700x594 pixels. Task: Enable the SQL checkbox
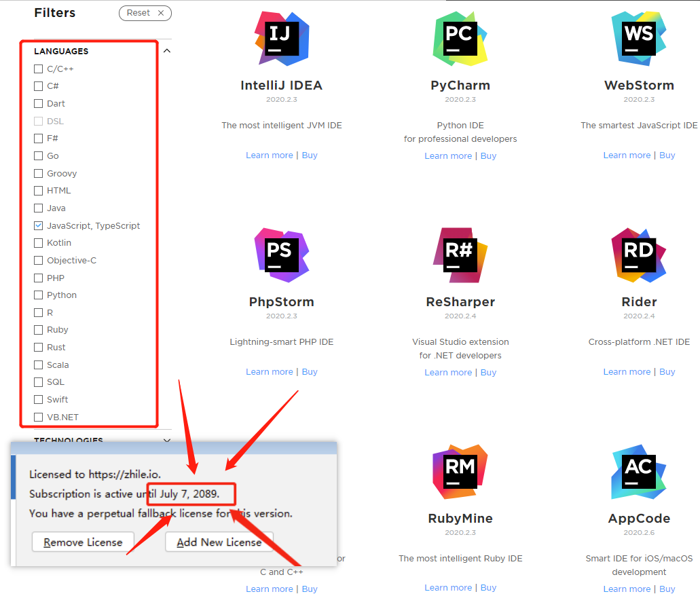click(39, 382)
